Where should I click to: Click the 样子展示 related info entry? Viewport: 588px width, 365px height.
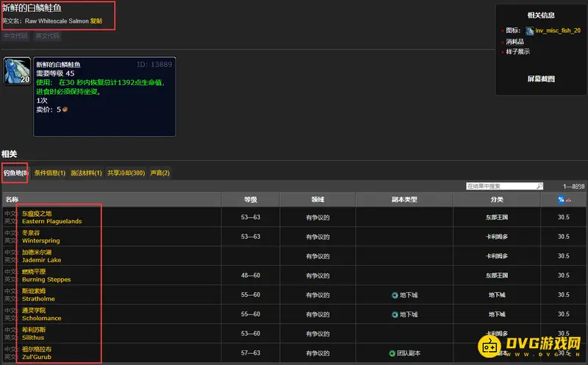518,51
